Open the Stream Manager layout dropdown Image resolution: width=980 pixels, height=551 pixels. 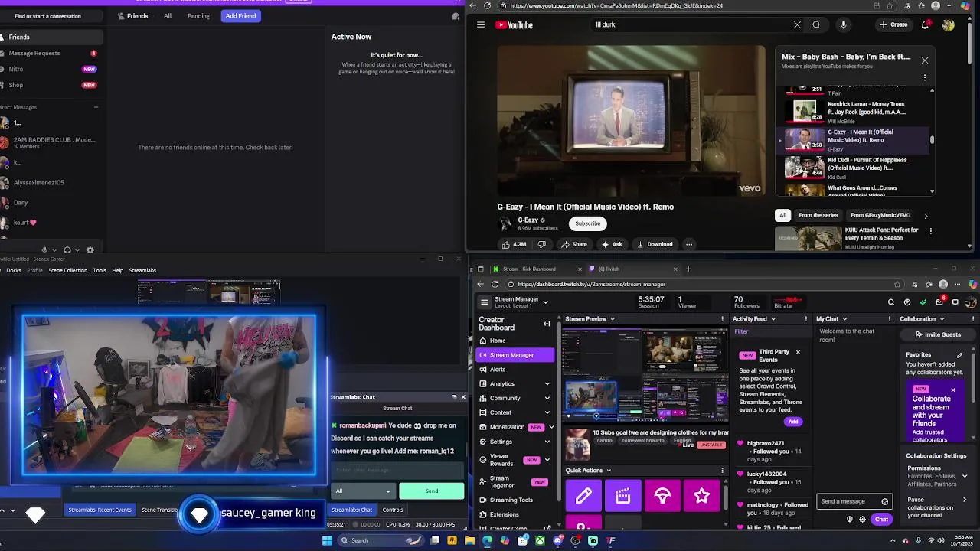pyautogui.click(x=545, y=302)
